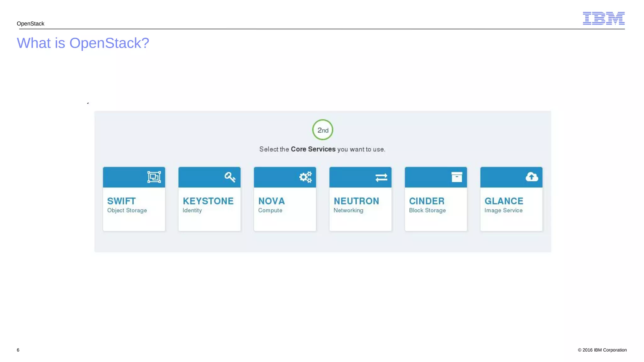The width and height of the screenshot is (644, 362).
Task: Select the GLANCE service title
Action: pyautogui.click(x=504, y=201)
